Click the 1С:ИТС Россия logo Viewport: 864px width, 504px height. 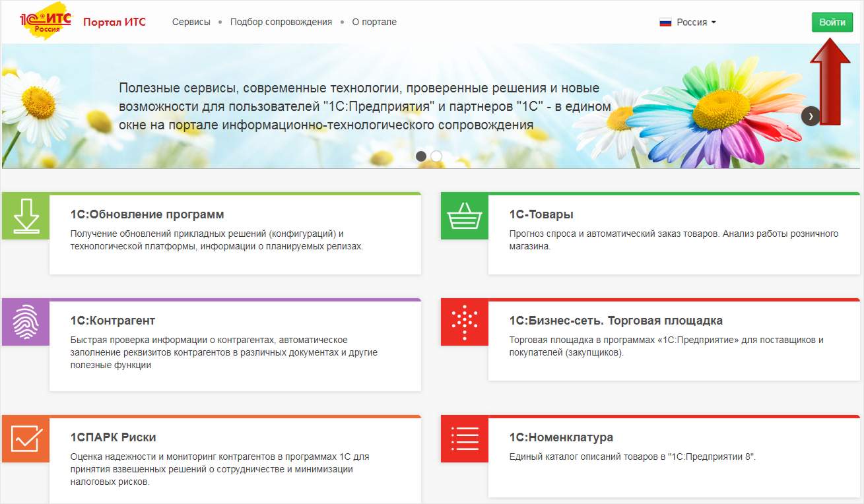pos(46,22)
